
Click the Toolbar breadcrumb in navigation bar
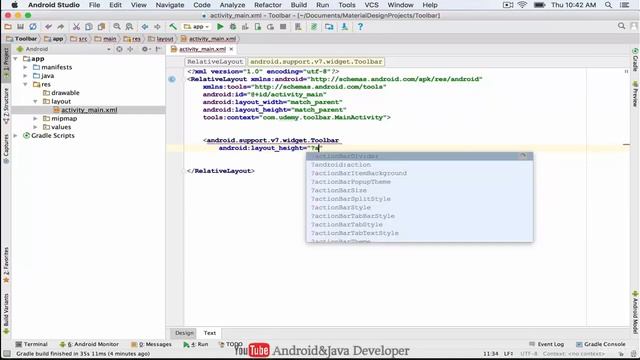point(22,39)
